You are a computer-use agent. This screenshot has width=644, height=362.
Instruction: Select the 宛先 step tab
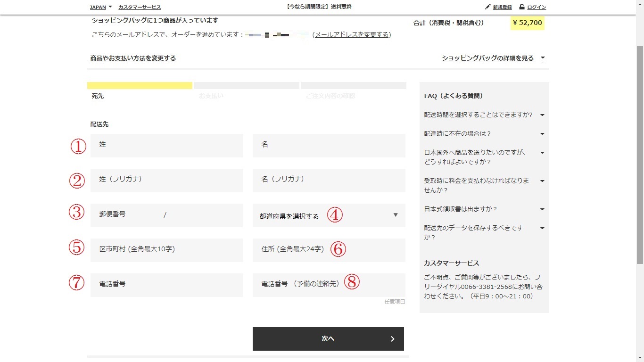click(x=140, y=90)
